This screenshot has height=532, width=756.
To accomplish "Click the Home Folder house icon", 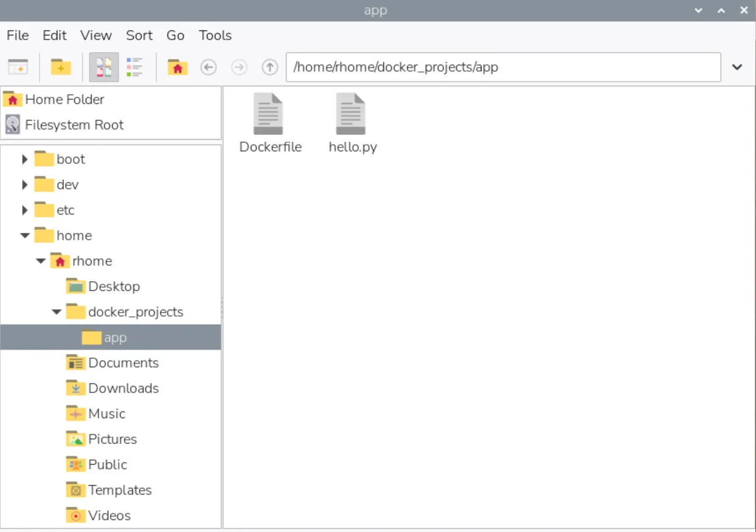I will pyautogui.click(x=13, y=99).
